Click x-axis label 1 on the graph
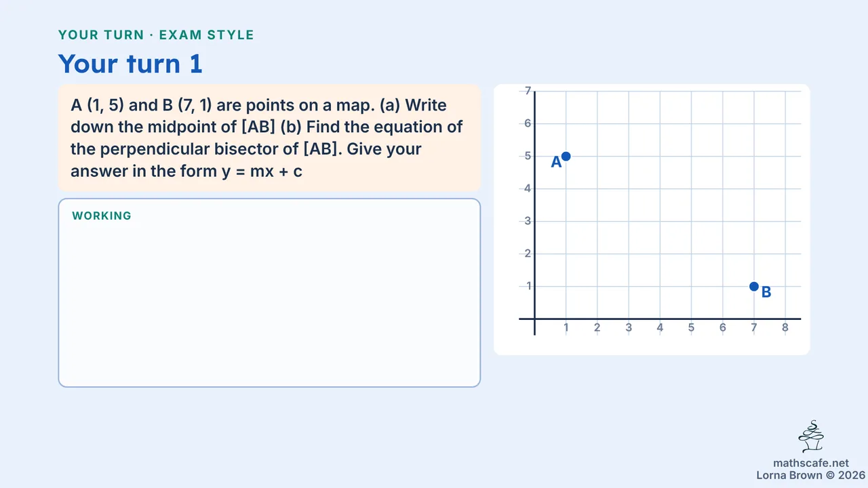 pyautogui.click(x=566, y=328)
